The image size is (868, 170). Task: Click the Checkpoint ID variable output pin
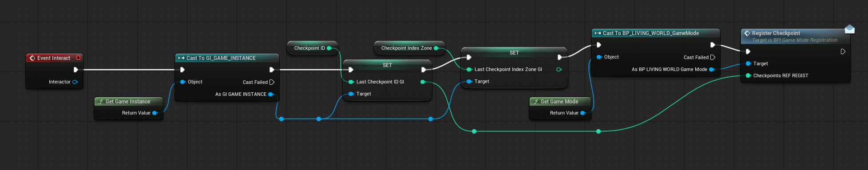point(329,48)
